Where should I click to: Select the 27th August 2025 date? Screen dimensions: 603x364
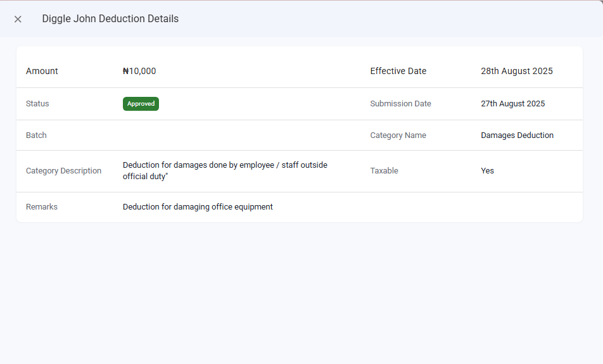pyautogui.click(x=512, y=104)
